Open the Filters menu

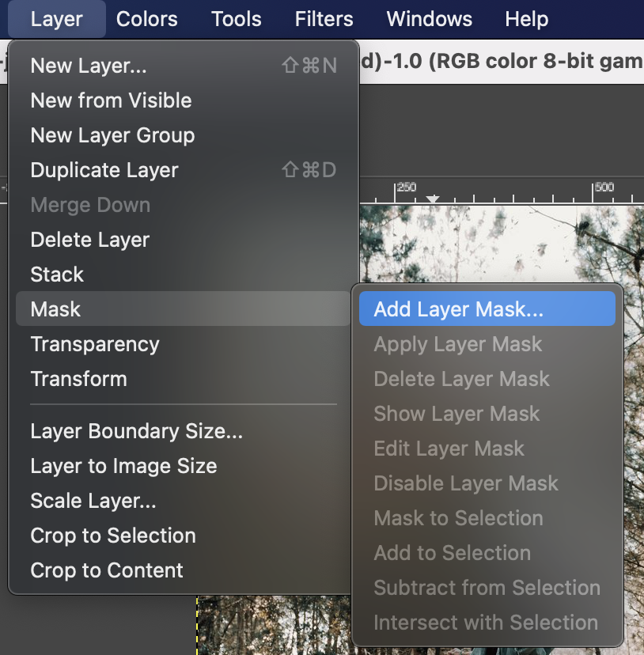(323, 19)
